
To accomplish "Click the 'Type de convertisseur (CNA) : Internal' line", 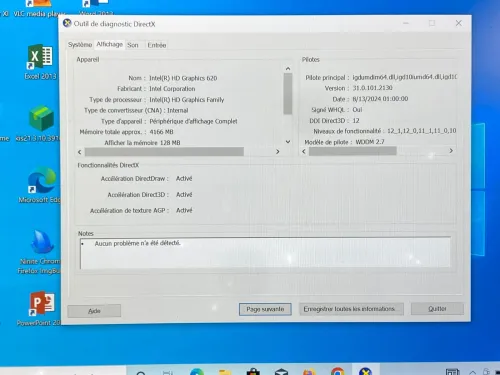I will [x=136, y=110].
